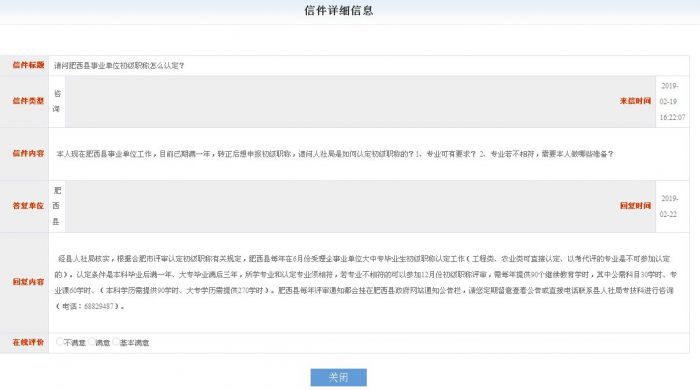Viewport: 700px width, 390px height.
Task: Click the reply unit value 肥西县
Action: [57, 206]
